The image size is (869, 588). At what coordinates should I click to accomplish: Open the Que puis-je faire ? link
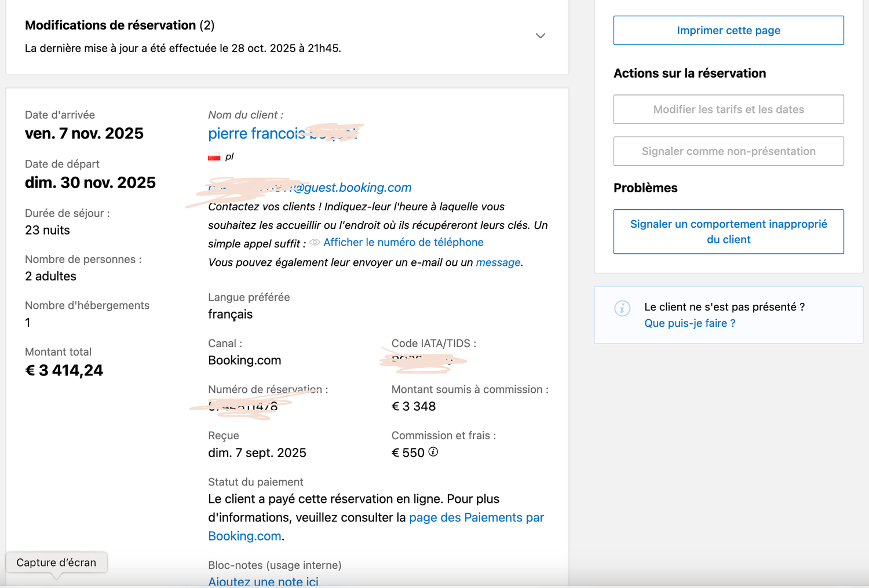(689, 323)
